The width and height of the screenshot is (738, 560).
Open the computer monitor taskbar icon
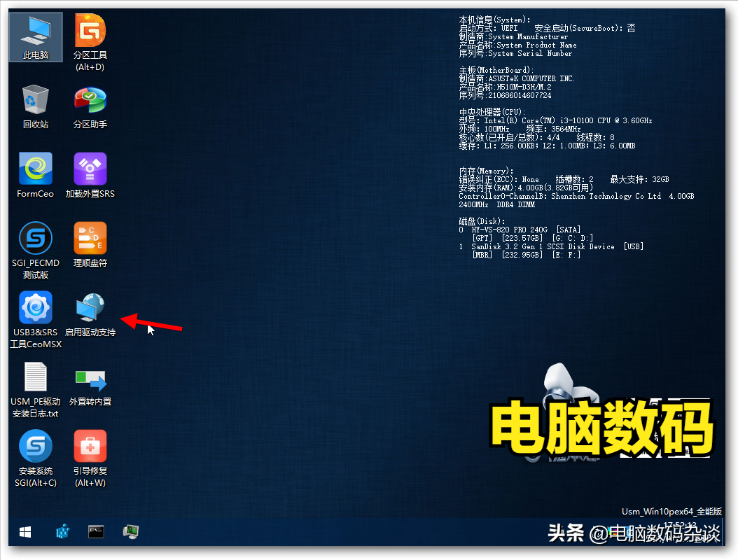[x=130, y=532]
